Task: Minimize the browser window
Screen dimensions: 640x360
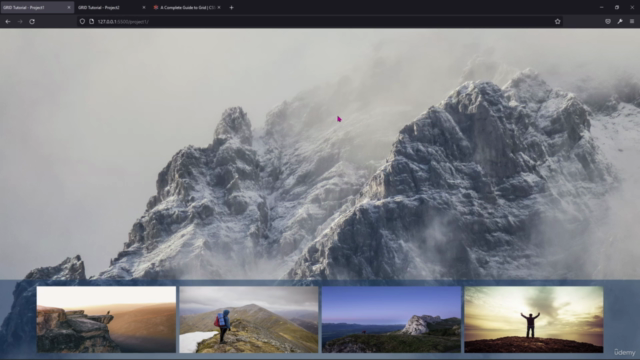Action: (602, 7)
